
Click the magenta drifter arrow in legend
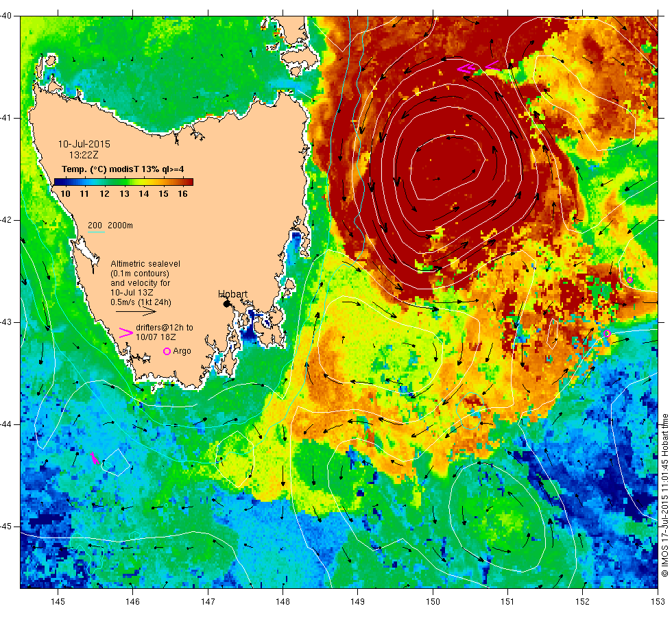click(x=126, y=332)
